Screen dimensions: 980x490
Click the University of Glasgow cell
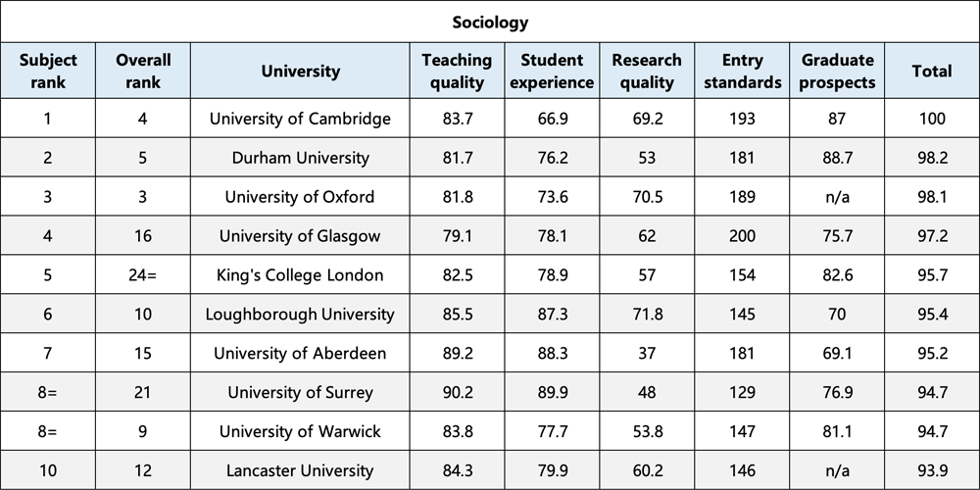(300, 235)
